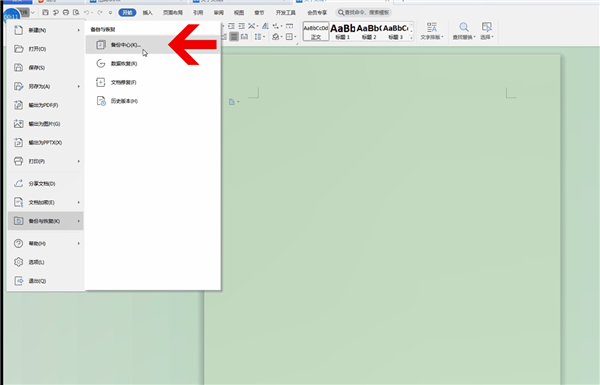Click the command search box
The width and height of the screenshot is (600, 385).
[x=364, y=13]
